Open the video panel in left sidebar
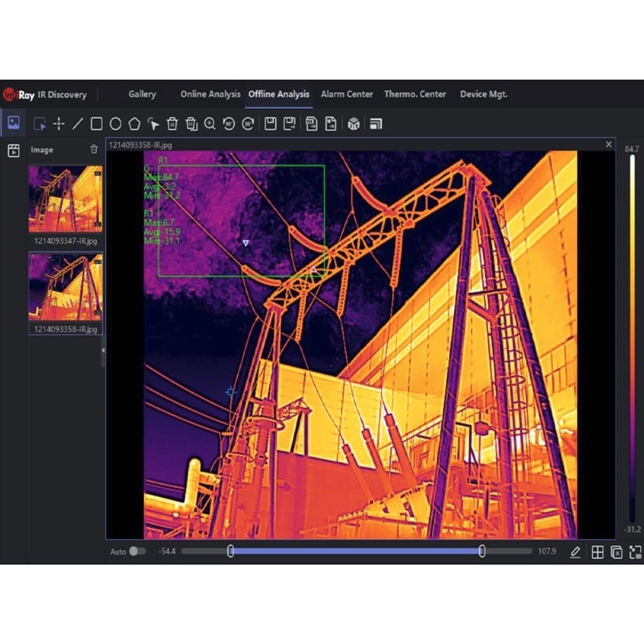This screenshot has width=644, height=644. pyautogui.click(x=13, y=150)
